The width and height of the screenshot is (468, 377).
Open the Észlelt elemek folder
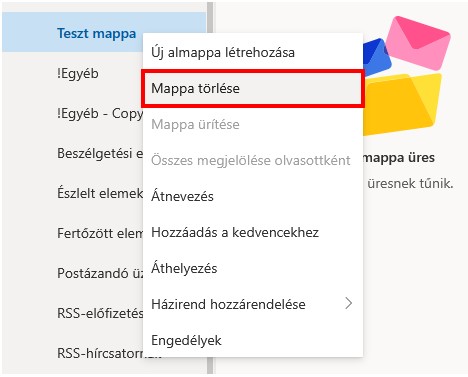(x=100, y=194)
